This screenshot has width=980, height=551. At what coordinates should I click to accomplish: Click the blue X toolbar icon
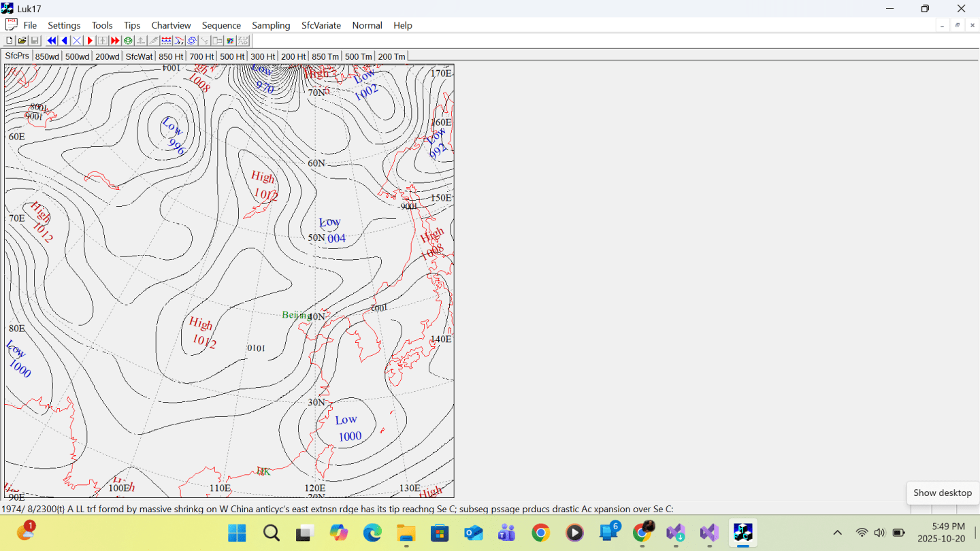point(77,41)
